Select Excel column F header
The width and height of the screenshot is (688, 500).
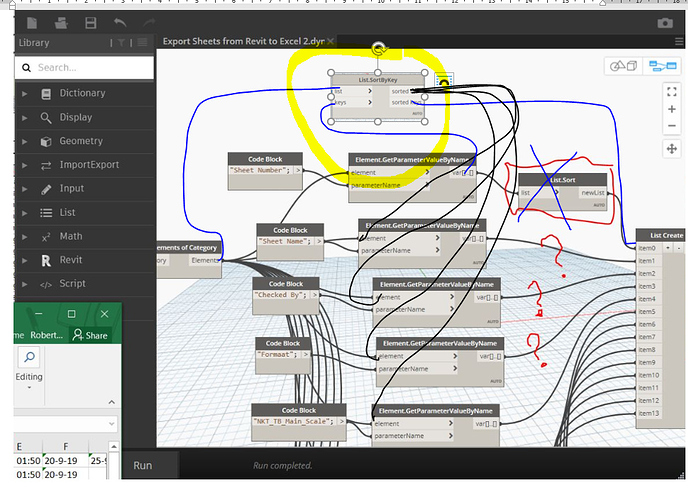click(65, 446)
